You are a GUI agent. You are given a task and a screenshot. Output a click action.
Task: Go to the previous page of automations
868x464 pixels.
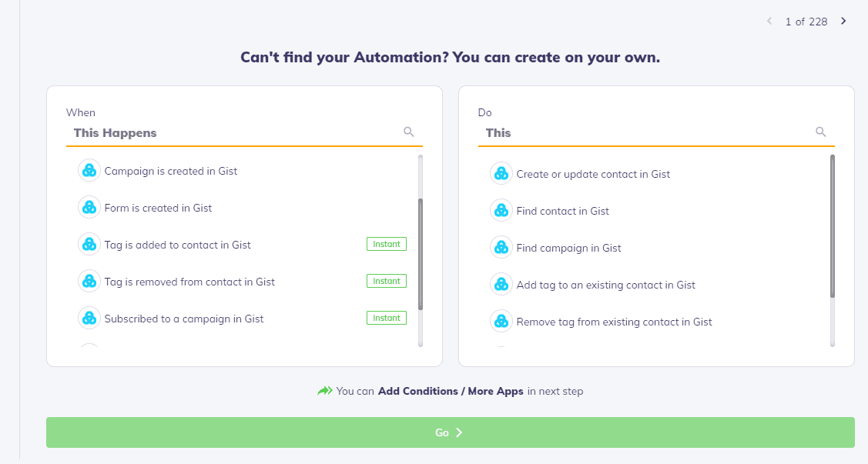[x=769, y=21]
